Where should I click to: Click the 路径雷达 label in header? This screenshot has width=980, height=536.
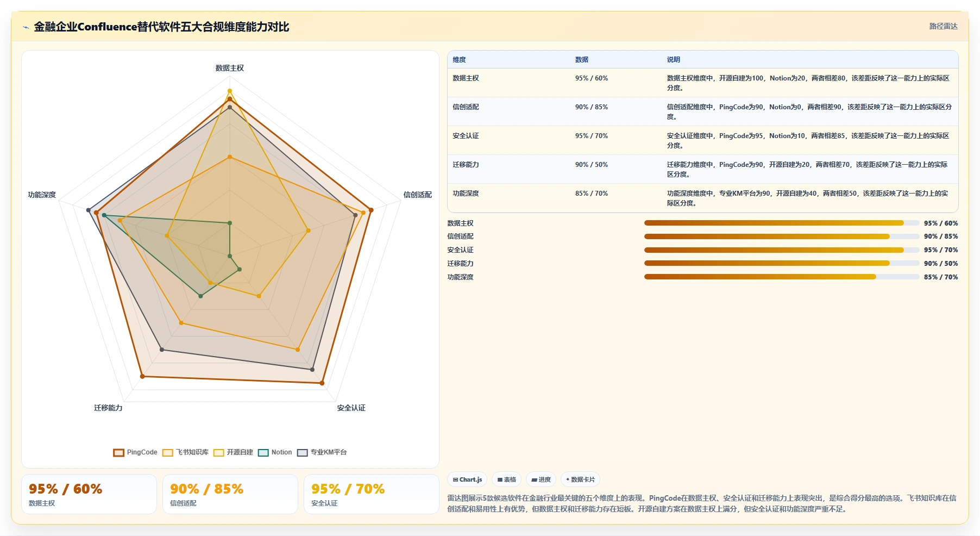click(x=943, y=26)
